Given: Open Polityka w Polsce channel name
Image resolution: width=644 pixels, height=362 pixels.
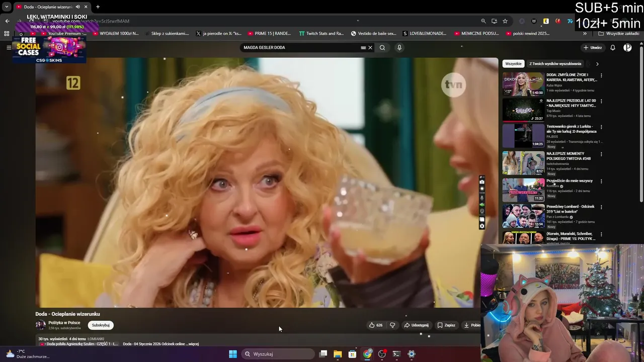Looking at the screenshot, I should click(x=64, y=323).
